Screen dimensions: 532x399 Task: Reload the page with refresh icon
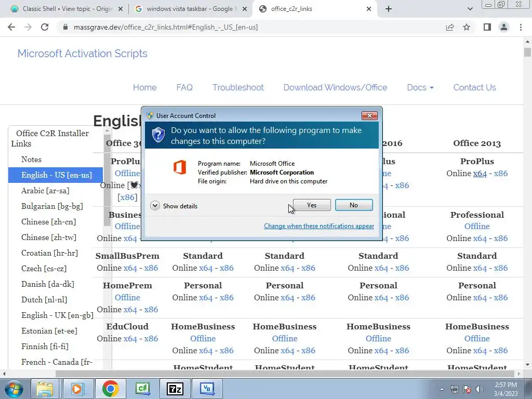(45, 27)
